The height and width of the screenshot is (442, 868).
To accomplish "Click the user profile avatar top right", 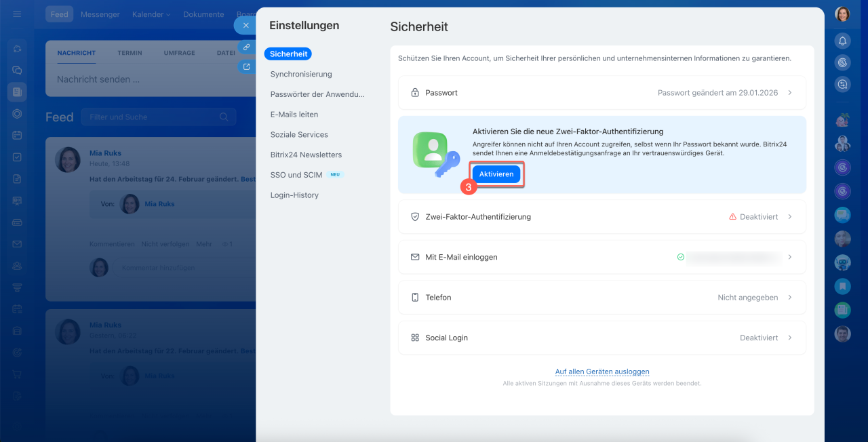I will [842, 14].
